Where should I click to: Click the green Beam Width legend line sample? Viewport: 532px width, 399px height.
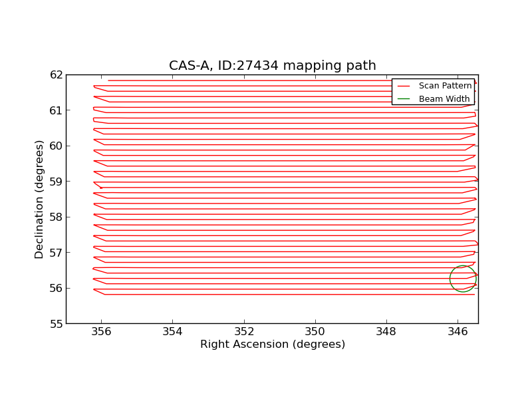[x=404, y=99]
